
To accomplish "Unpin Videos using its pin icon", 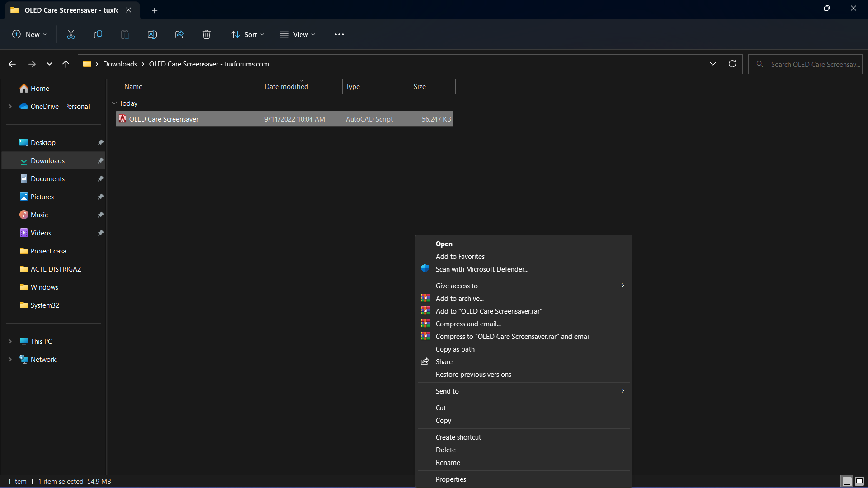I will [101, 233].
